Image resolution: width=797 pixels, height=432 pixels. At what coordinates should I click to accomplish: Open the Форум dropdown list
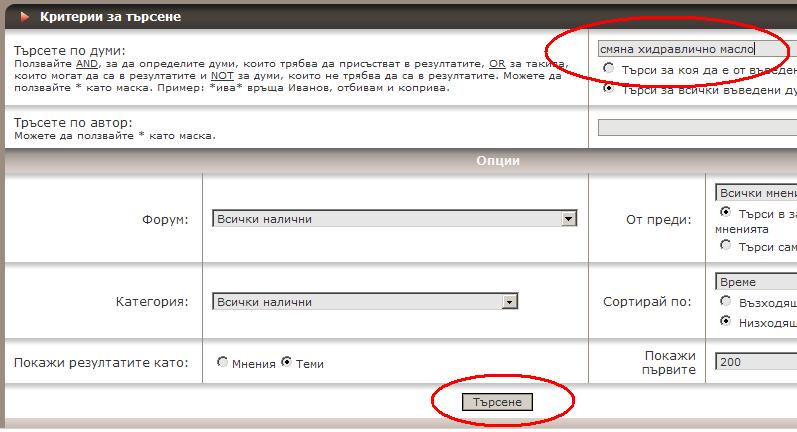point(395,219)
